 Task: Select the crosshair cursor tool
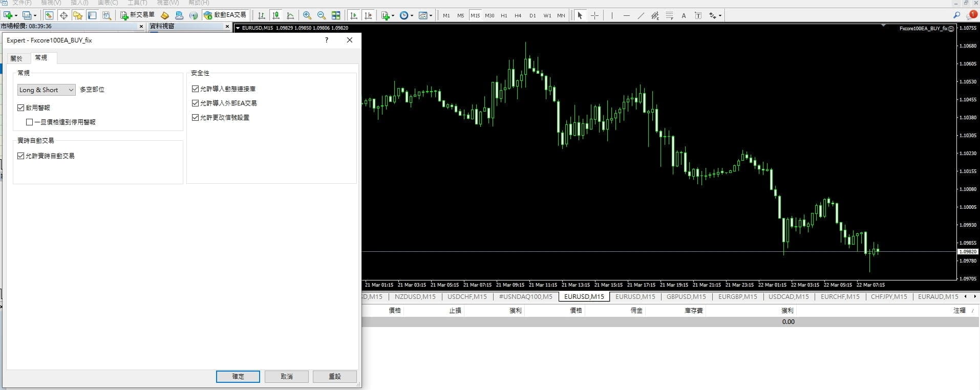[x=594, y=15]
